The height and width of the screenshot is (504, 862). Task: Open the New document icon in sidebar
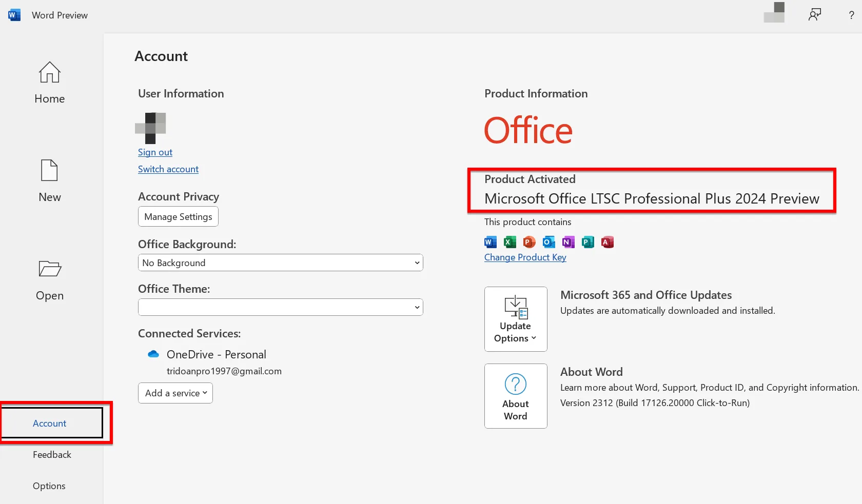(49, 170)
